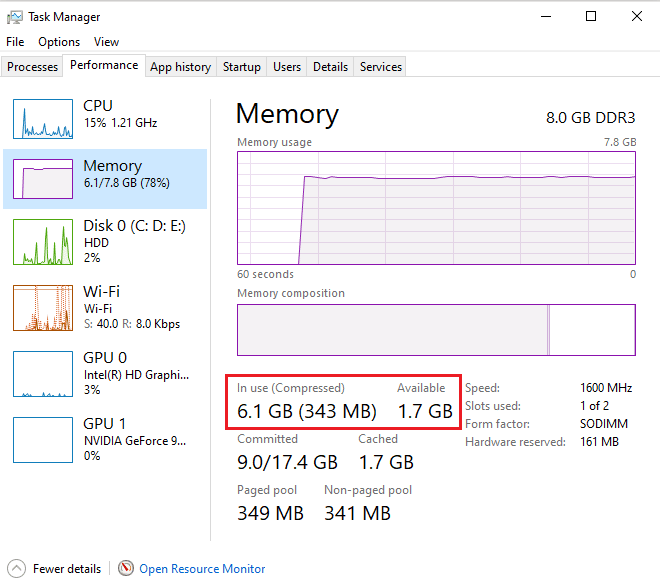Click the Memory composition bar

pos(436,330)
